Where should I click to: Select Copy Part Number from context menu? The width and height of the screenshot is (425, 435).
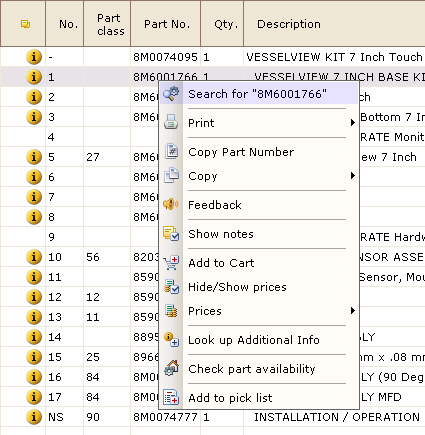241,152
